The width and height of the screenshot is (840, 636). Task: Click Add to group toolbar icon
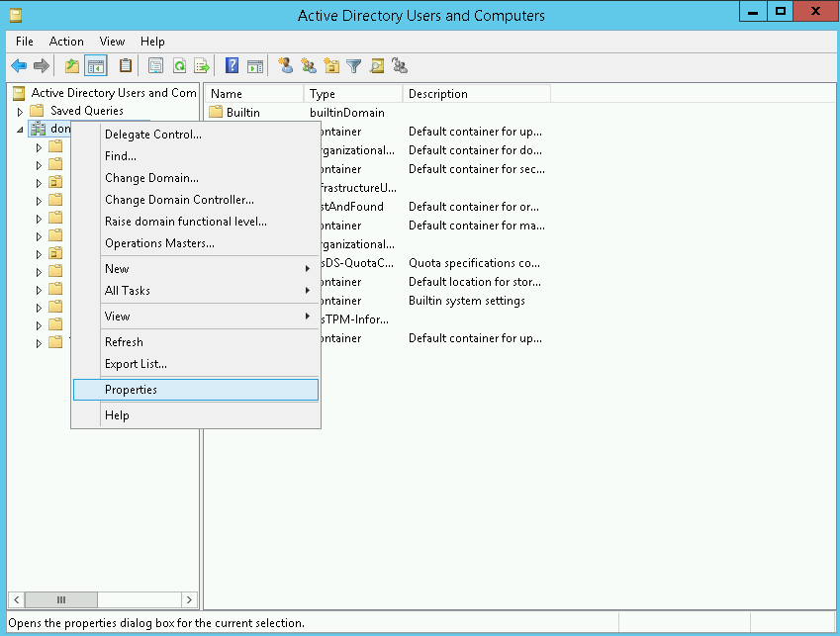pos(400,66)
